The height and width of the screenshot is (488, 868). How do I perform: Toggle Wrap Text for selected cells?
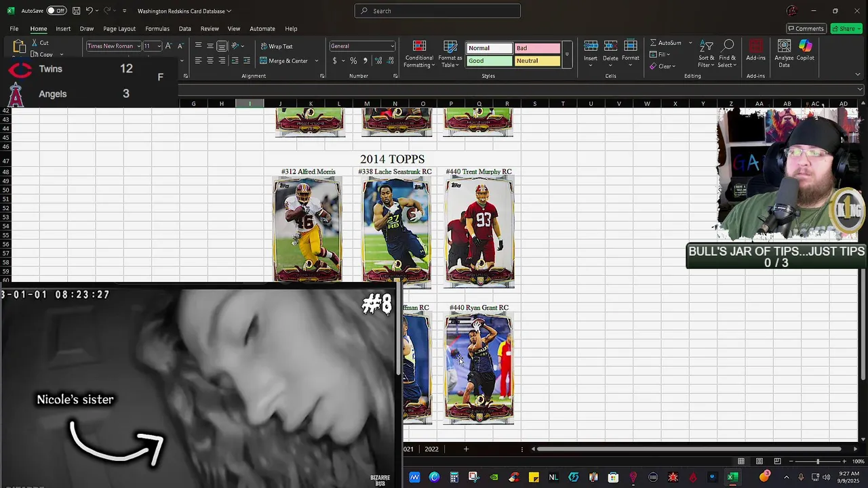pos(277,46)
